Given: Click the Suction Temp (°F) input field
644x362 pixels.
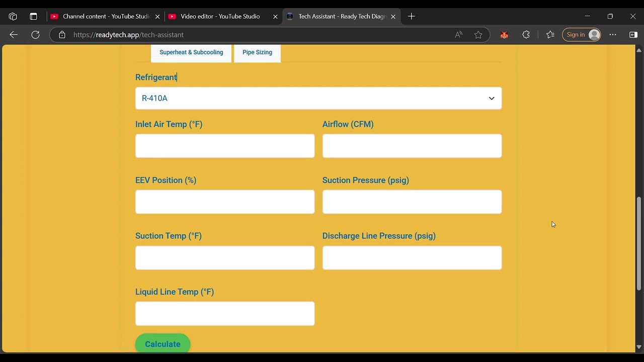Looking at the screenshot, I should coord(225,257).
